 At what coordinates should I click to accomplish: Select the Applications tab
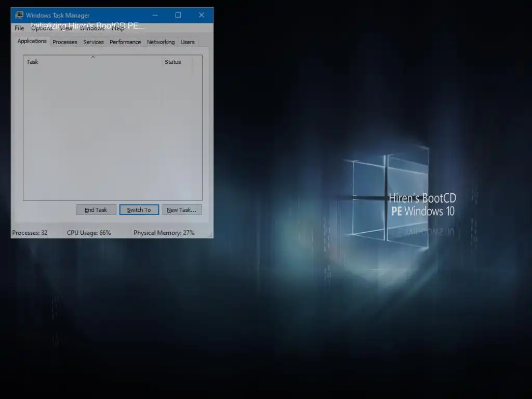(x=32, y=41)
